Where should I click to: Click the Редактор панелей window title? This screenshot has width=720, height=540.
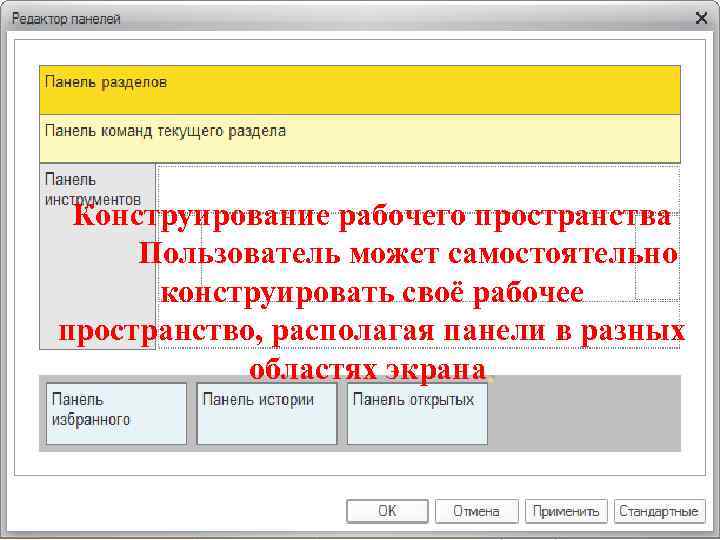[66, 19]
